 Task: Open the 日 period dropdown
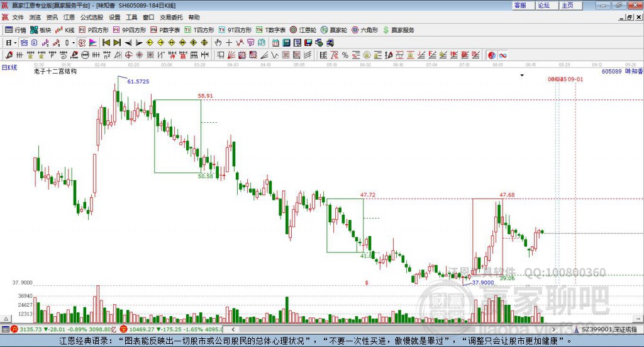click(x=11, y=43)
